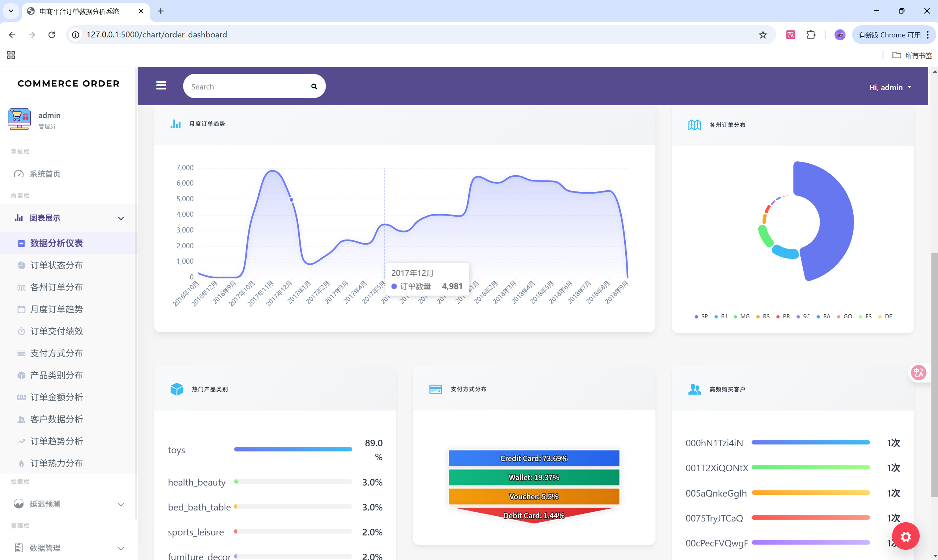Toggle the DF legend entry
Image resolution: width=938 pixels, height=560 pixels.
tap(885, 316)
